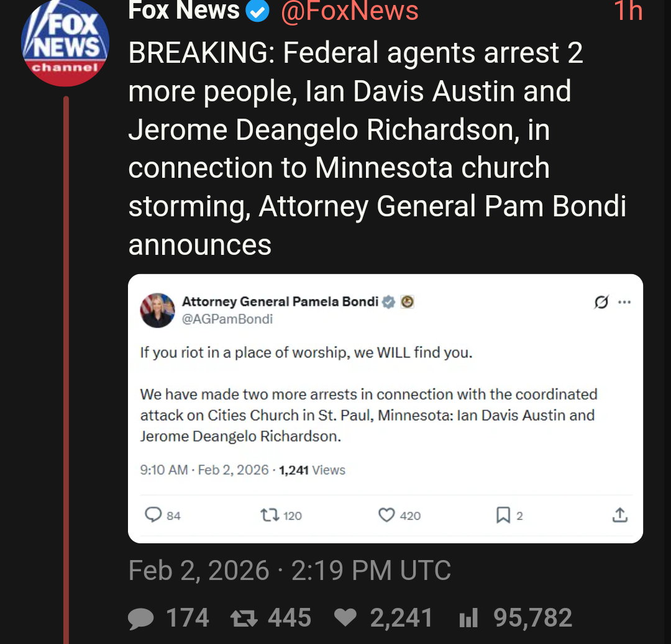Open the Feb 2, 2026 2:19 PM date link

click(289, 571)
